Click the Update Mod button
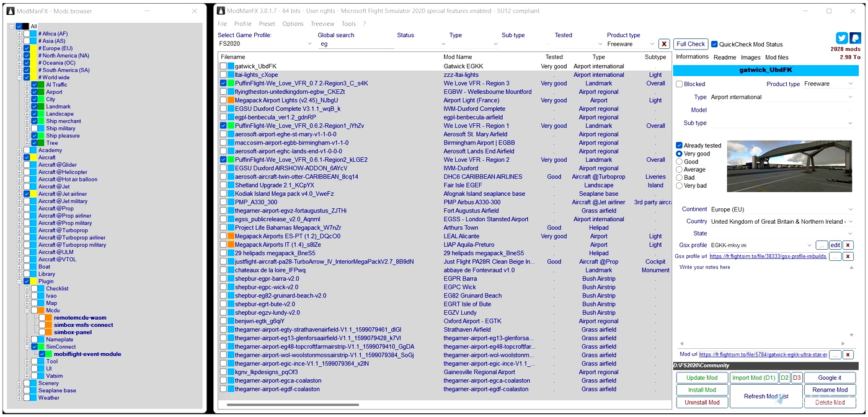Screen dimensions: 868x417 click(x=702, y=378)
